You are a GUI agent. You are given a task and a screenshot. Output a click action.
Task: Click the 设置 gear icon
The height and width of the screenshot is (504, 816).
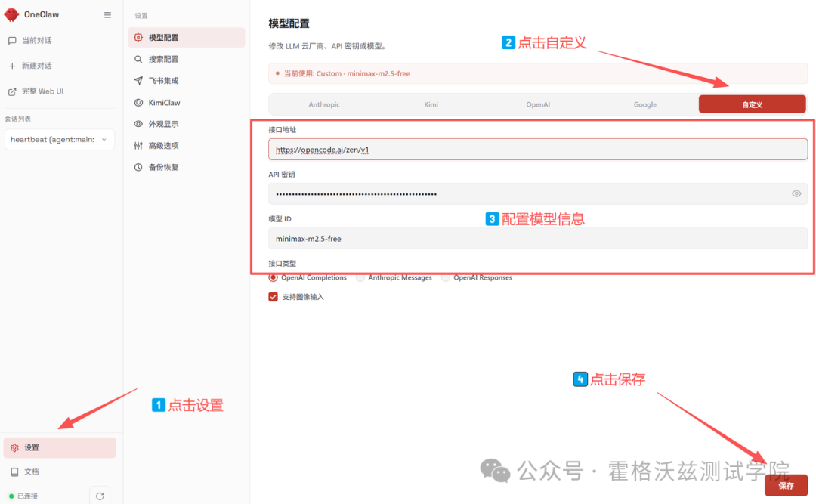click(x=14, y=448)
